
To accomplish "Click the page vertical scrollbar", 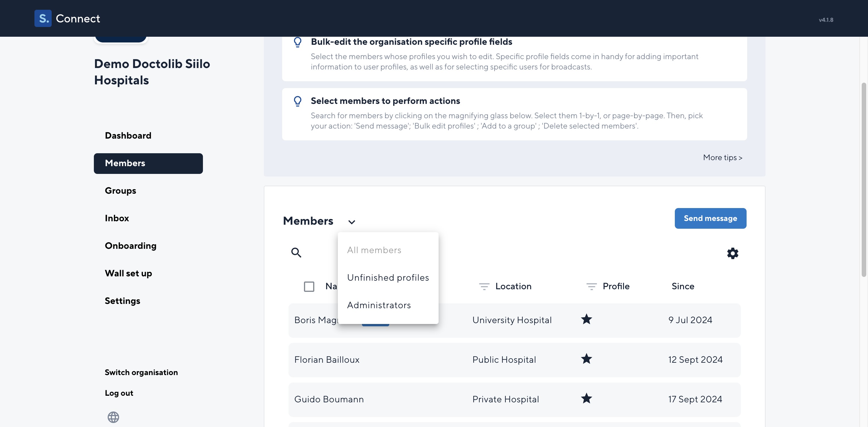I will 864,179.
